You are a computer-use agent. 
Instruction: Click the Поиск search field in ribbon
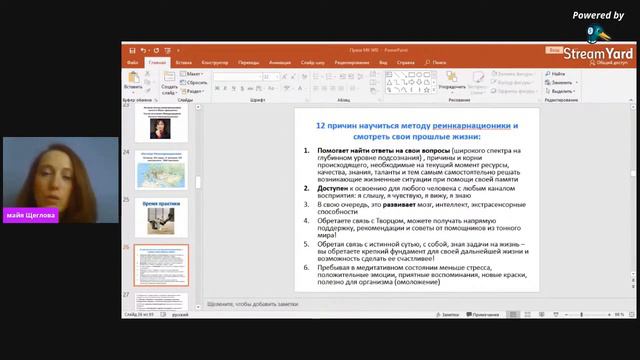(436, 62)
